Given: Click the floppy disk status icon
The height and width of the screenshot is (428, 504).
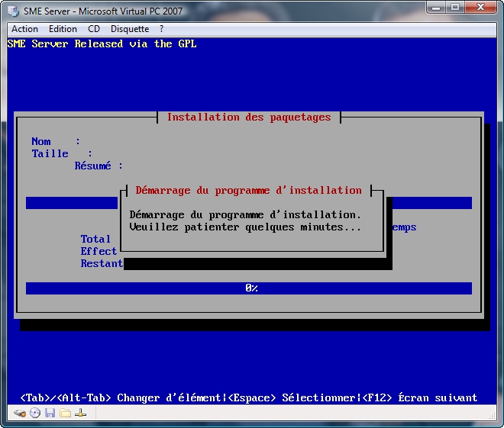Looking at the screenshot, I should (x=50, y=413).
